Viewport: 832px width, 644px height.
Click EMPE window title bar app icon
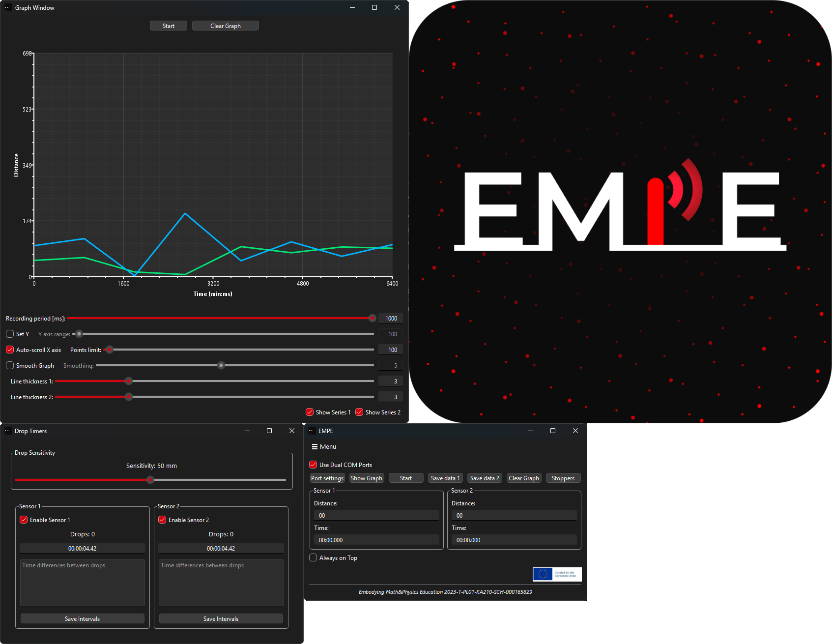(312, 431)
